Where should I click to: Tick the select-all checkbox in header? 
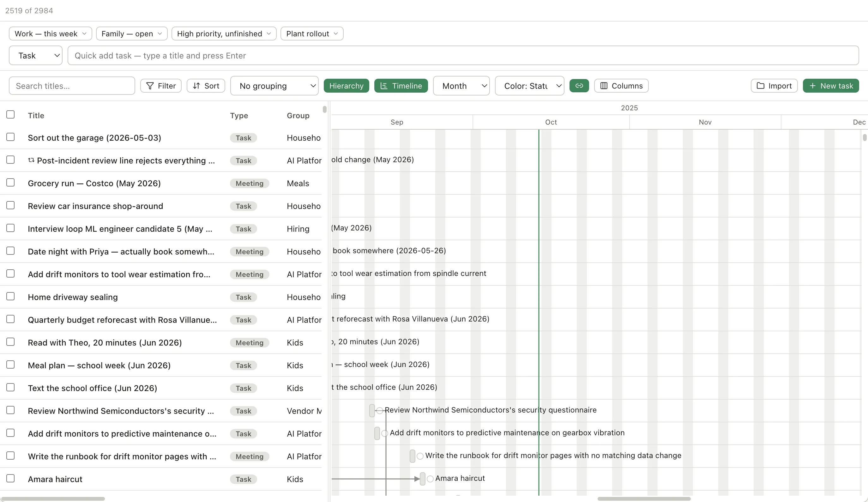click(x=10, y=114)
